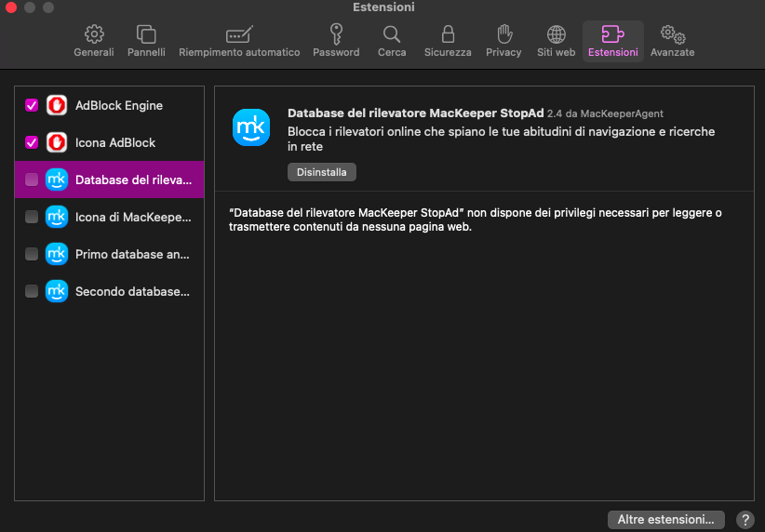This screenshot has height=532, width=765.
Task: Select AdBlock Engine in the extensions list
Action: (109, 105)
